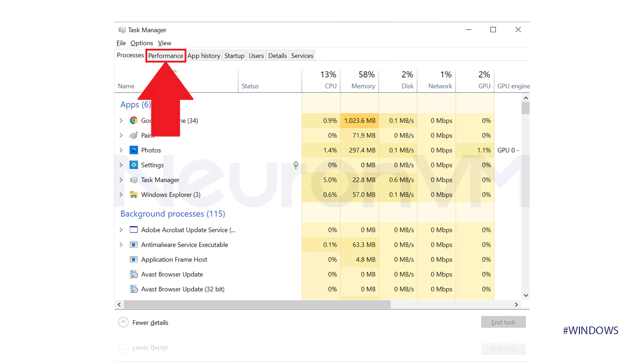
Task: Sort by the Network column header
Action: coord(436,81)
